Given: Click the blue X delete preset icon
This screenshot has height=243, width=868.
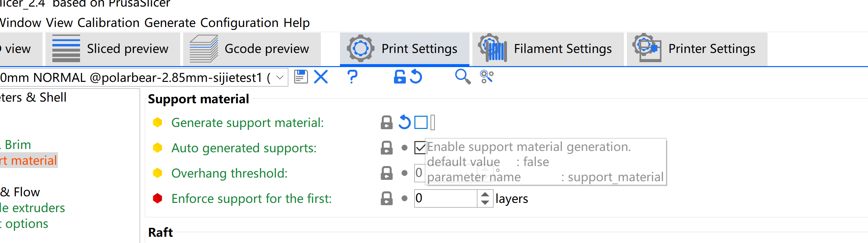Looking at the screenshot, I should click(321, 77).
